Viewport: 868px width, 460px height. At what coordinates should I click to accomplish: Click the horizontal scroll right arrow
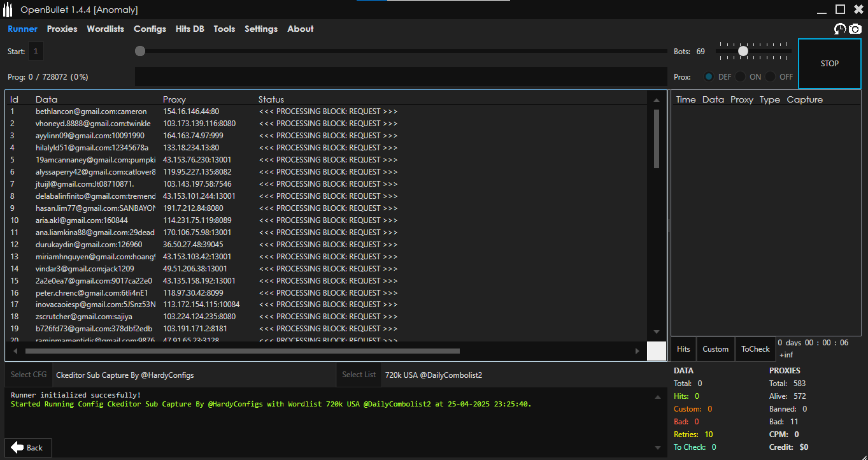pyautogui.click(x=637, y=351)
